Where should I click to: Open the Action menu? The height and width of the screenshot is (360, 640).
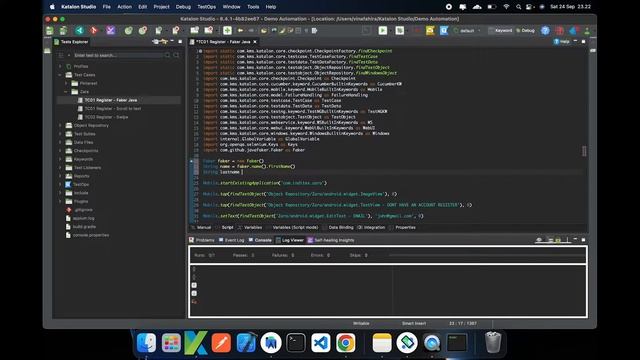coord(124,7)
